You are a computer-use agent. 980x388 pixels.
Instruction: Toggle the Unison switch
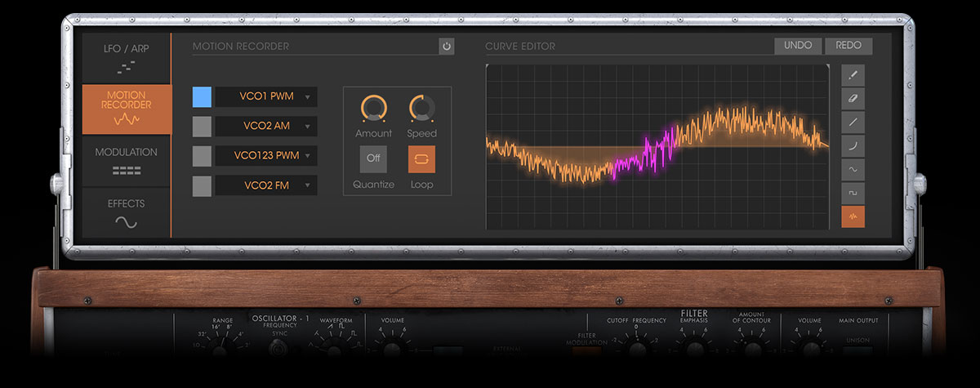click(857, 352)
